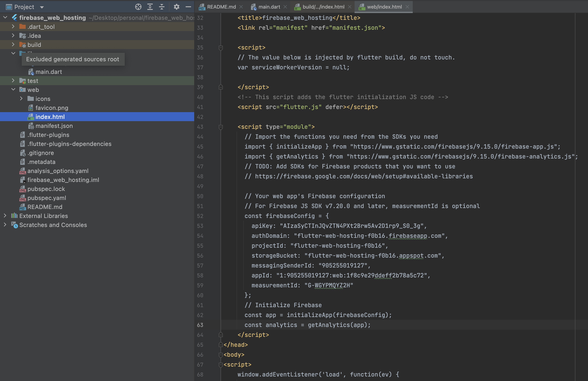Click the Expand All icon in Project panel
588x381 pixels.
(150, 7)
